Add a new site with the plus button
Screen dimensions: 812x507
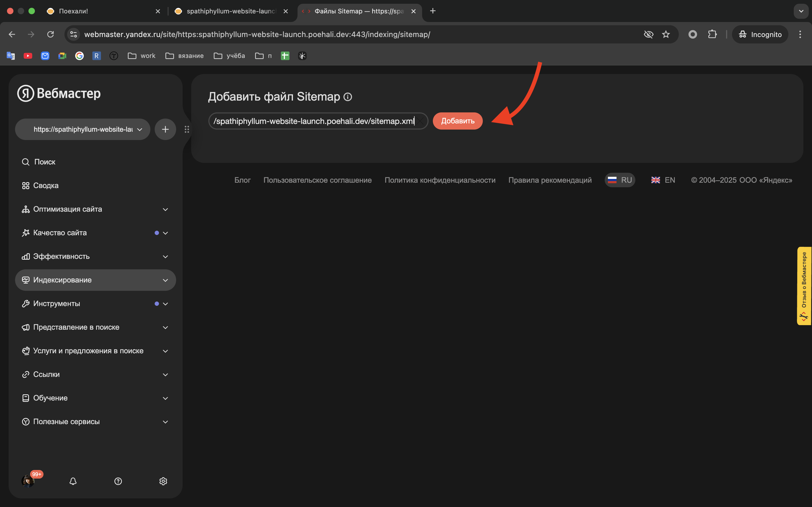tap(165, 129)
